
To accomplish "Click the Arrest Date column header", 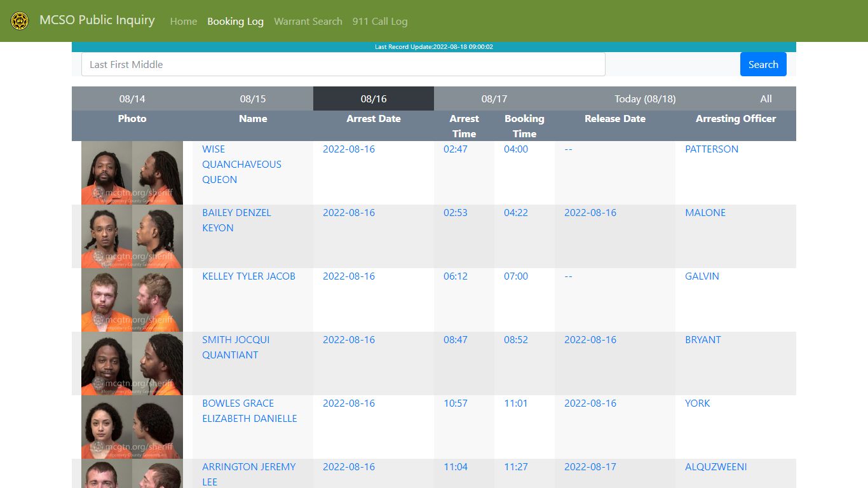I will 374,118.
